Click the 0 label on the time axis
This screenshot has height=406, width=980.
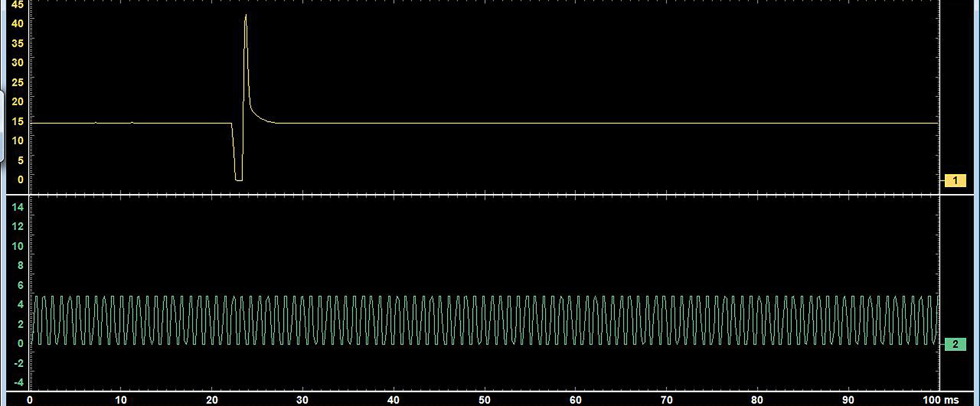pos(29,400)
